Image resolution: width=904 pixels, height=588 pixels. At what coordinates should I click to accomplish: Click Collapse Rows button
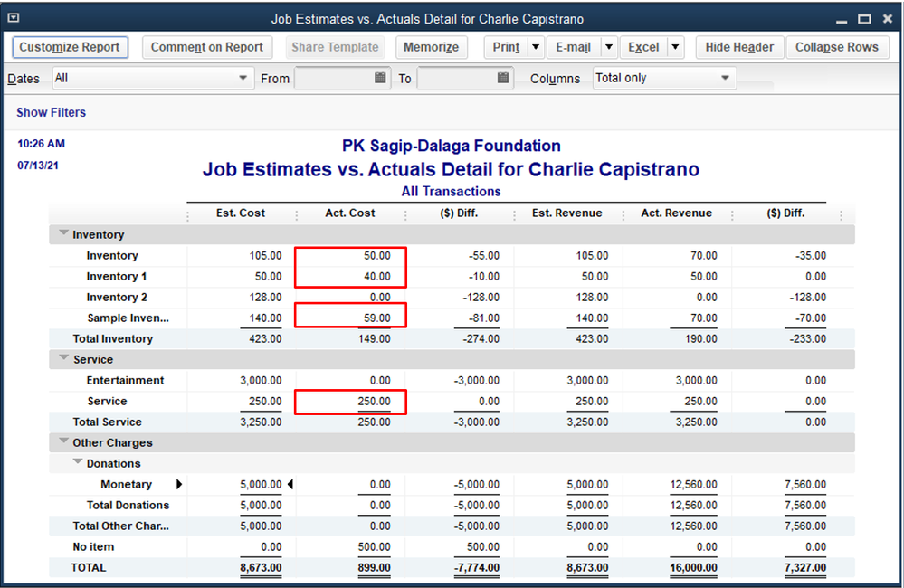tap(837, 47)
